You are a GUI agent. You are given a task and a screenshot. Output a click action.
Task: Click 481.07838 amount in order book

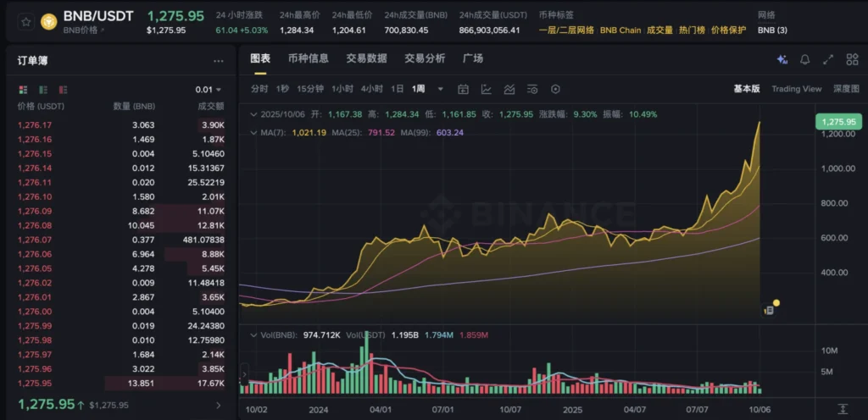coord(203,240)
